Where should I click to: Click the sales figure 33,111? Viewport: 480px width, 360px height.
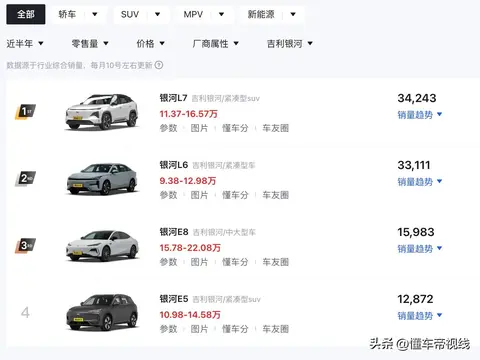(414, 165)
